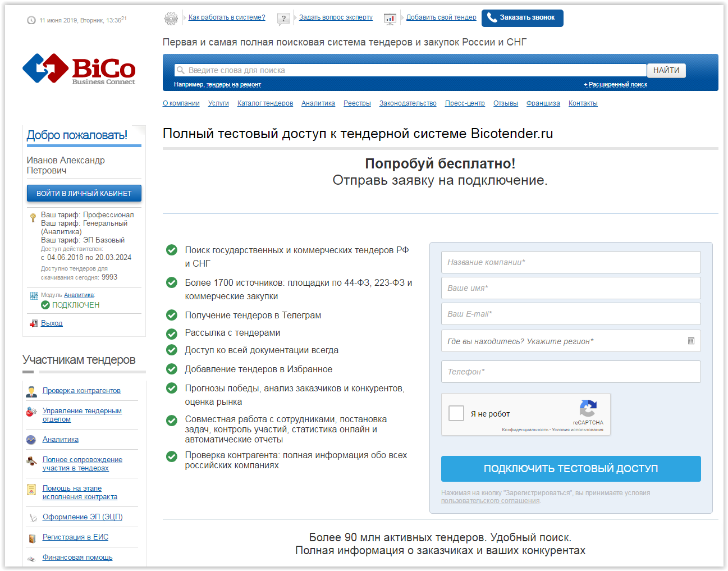Click the icon beside 'Управление тендерным отделом'

point(31,412)
